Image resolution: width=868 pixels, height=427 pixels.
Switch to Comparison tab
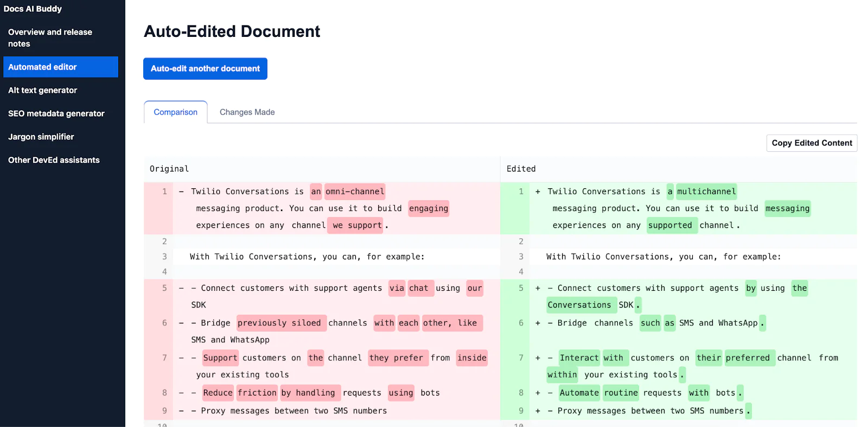pos(175,112)
